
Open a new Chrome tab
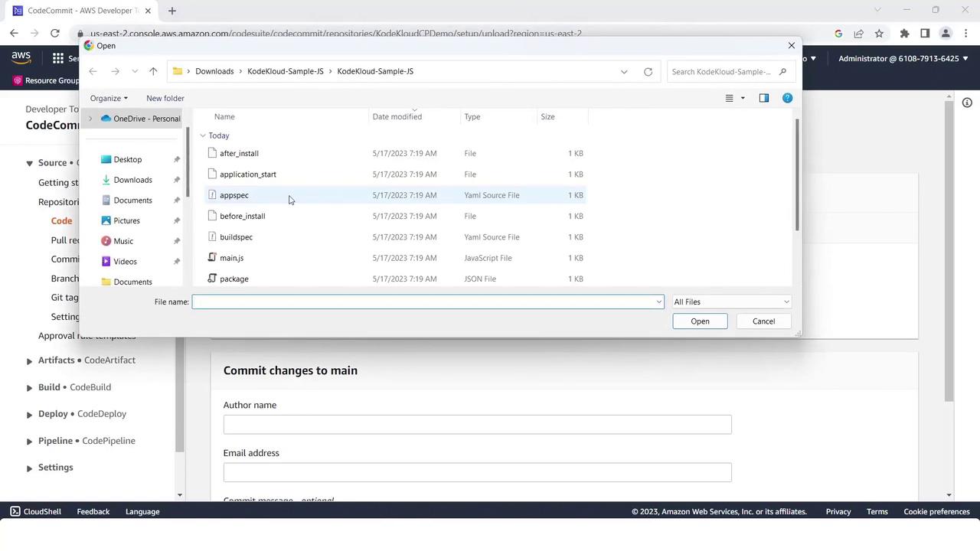point(171,11)
